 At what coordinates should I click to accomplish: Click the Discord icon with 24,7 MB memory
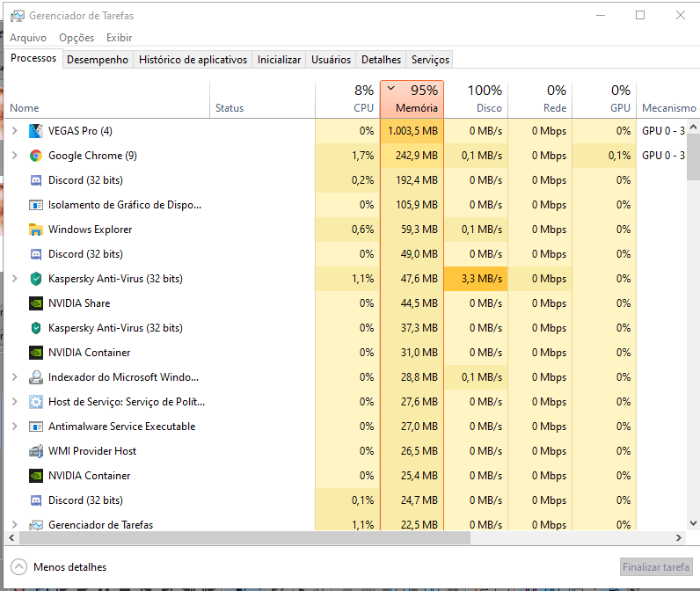36,500
